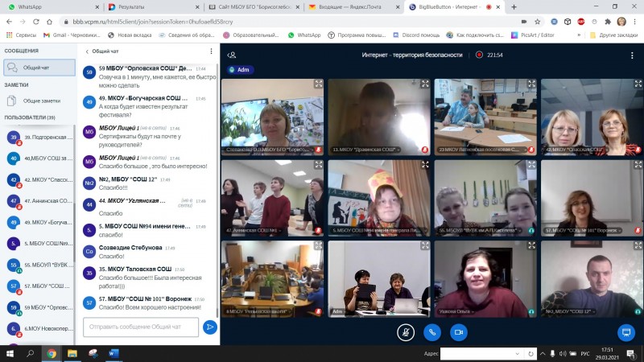The image size is (644, 362).
Task: Switch to the WhatsApp browser tab
Action: pos(48,6)
